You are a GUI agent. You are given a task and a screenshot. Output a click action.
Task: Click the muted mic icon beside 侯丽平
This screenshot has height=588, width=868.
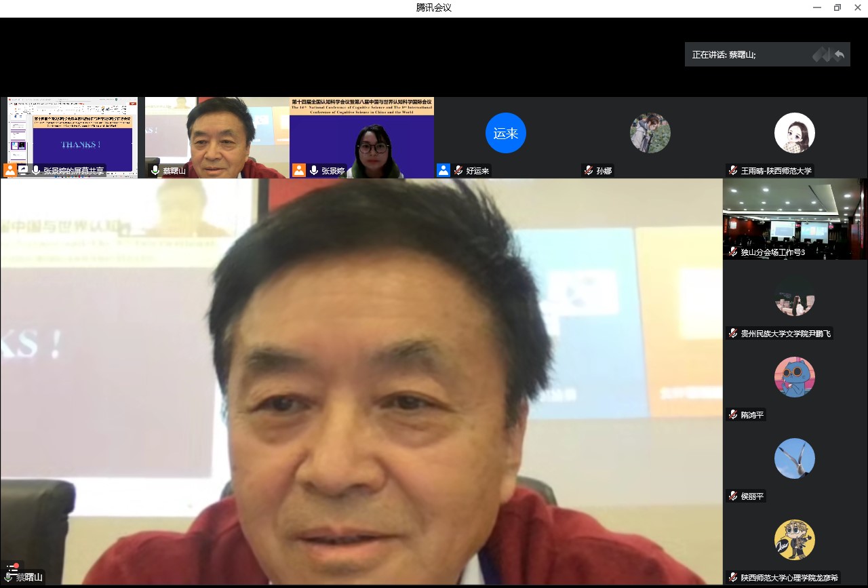[x=733, y=496]
